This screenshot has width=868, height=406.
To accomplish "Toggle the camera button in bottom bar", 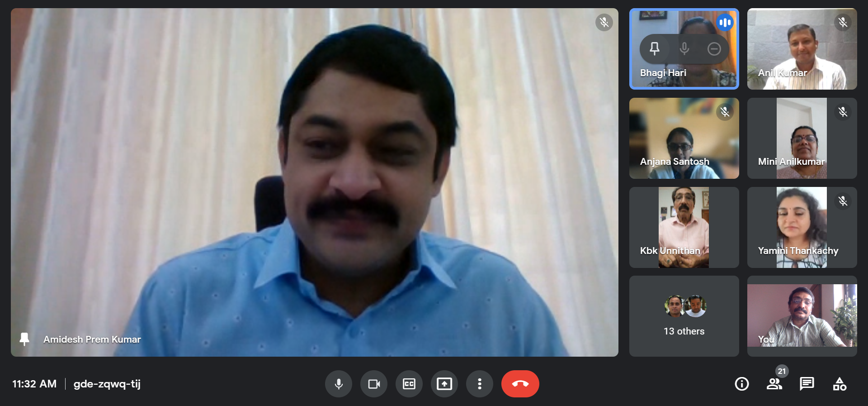I will 374,384.
